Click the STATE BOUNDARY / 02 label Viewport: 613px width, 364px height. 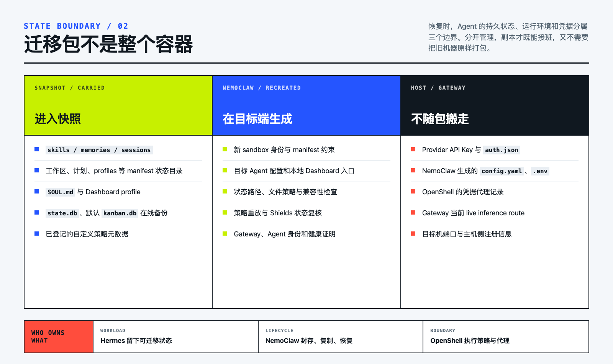tap(76, 26)
